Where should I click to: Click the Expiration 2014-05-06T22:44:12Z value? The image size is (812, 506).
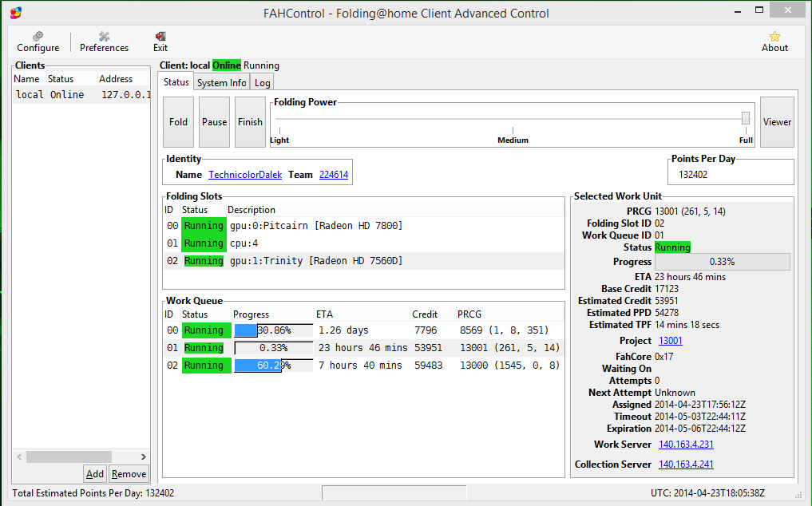tap(700, 429)
